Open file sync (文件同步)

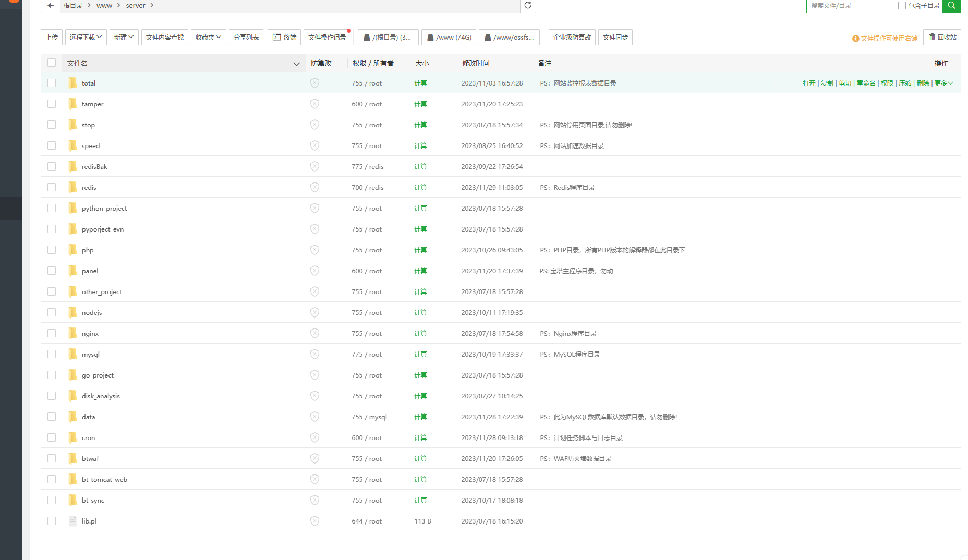tap(615, 37)
